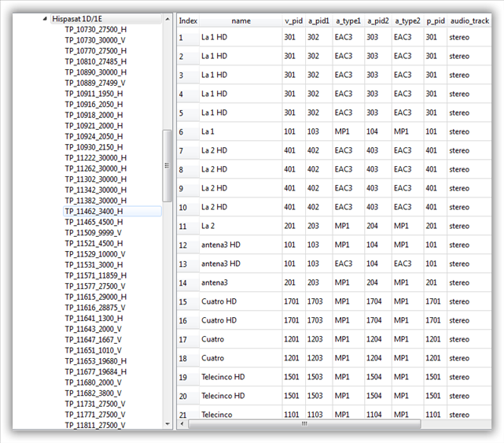This screenshot has height=443, width=504.
Task: Click tree scrollbar up arrow
Action: coord(167,20)
